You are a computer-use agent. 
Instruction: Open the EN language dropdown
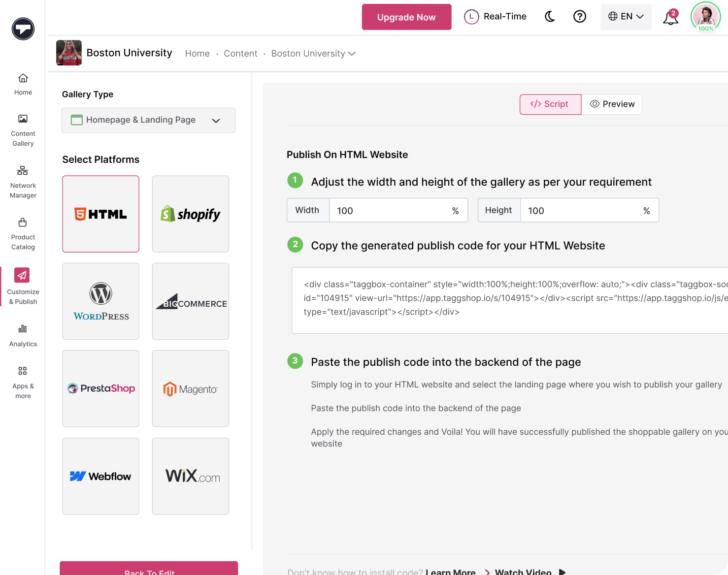626,17
